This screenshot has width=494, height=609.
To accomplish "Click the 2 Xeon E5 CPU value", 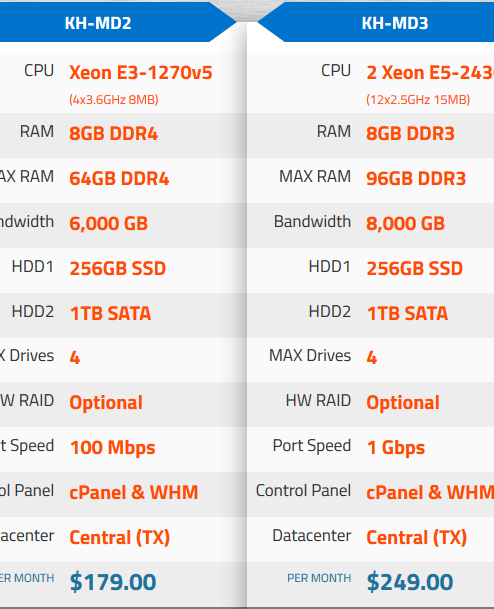I will (430, 73).
